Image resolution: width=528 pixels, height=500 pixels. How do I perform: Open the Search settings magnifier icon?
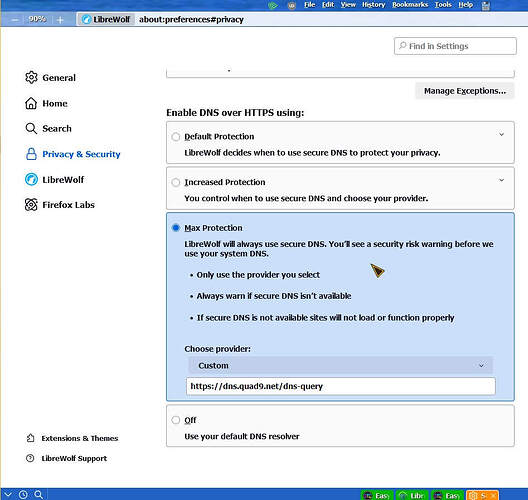(x=31, y=128)
